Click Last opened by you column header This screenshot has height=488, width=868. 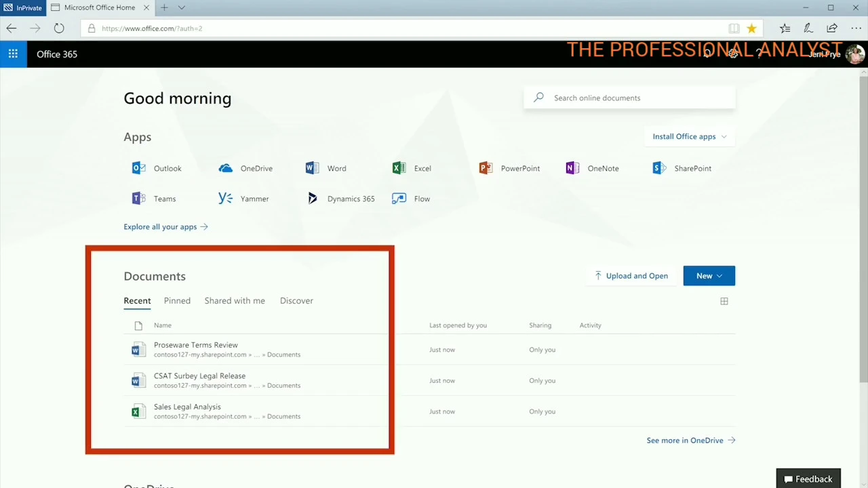point(458,325)
